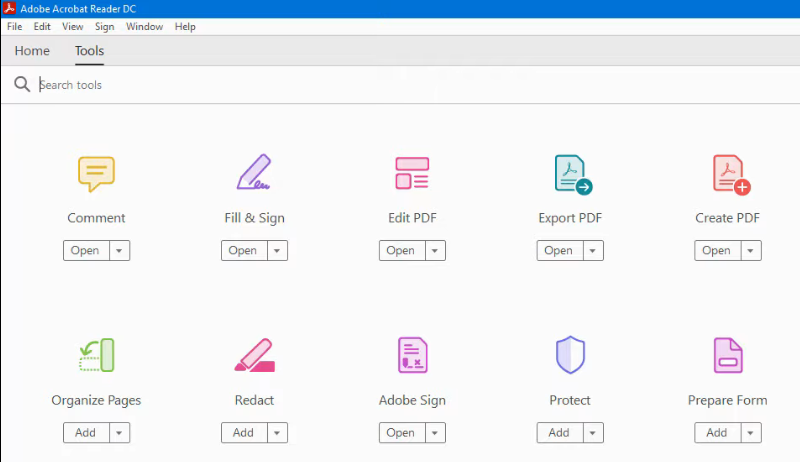
Task: Select the Adobe Sign document icon
Action: pyautogui.click(x=412, y=355)
